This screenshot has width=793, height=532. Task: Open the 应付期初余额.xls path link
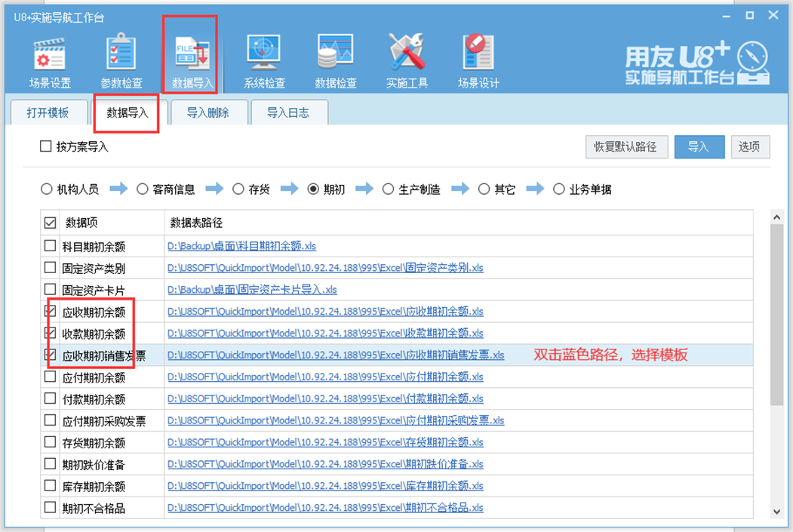click(x=325, y=377)
